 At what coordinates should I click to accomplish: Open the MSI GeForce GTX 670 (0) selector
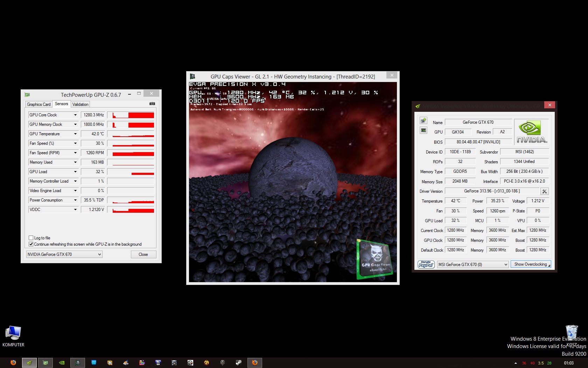(x=473, y=265)
